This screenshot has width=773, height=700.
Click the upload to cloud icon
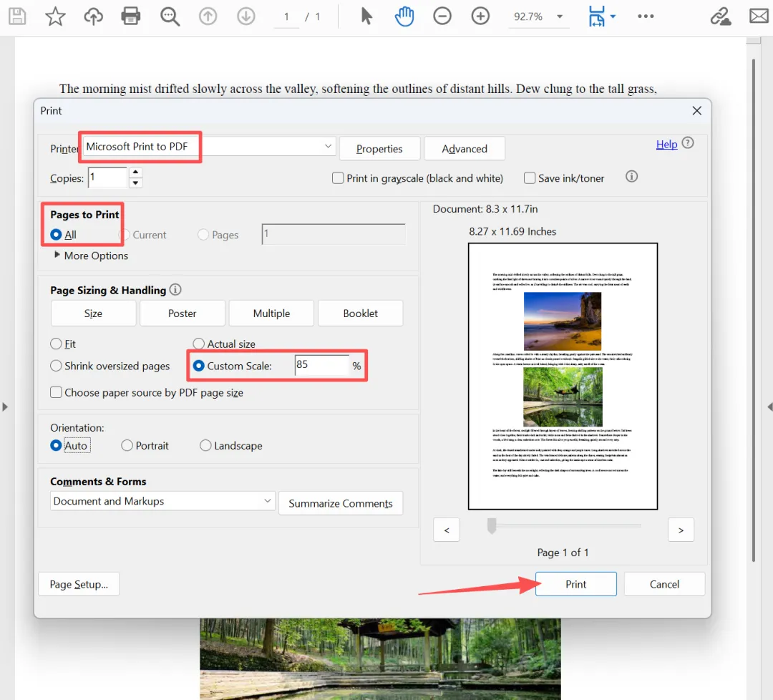click(x=93, y=16)
